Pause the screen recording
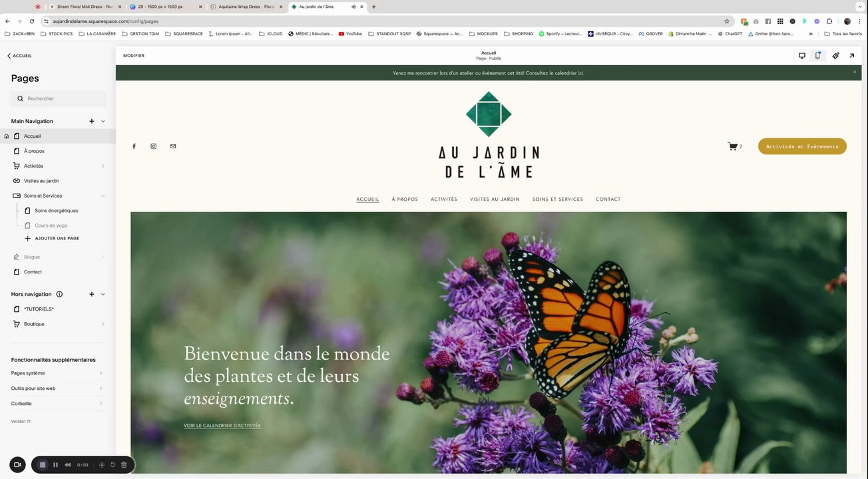The image size is (868, 479). (55, 465)
